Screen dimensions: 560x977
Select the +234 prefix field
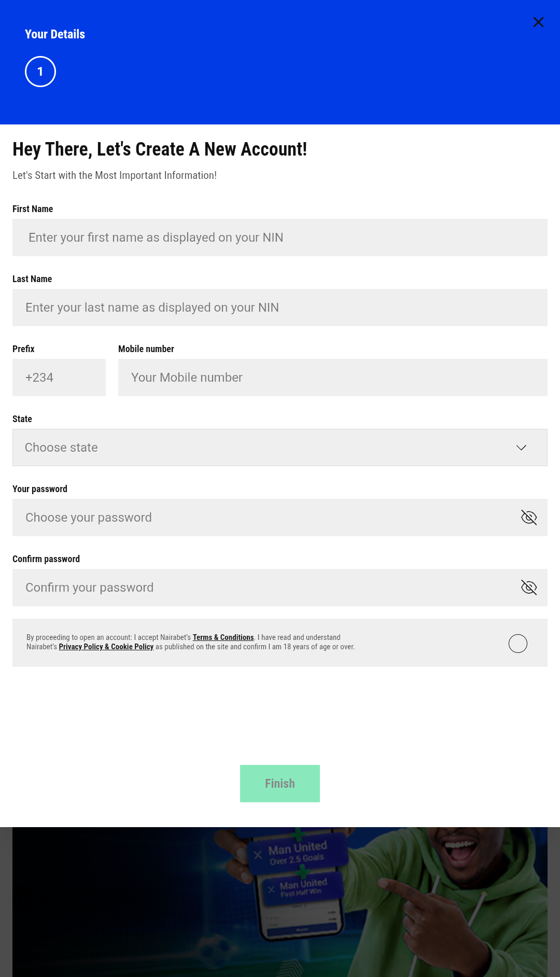[59, 377]
